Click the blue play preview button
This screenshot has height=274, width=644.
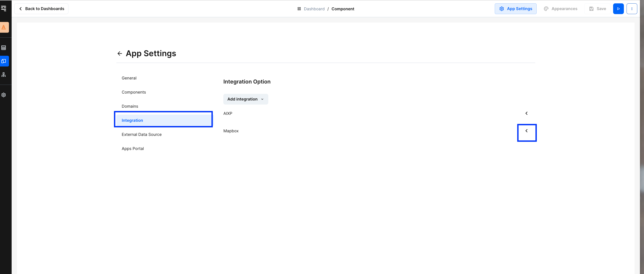(618, 9)
